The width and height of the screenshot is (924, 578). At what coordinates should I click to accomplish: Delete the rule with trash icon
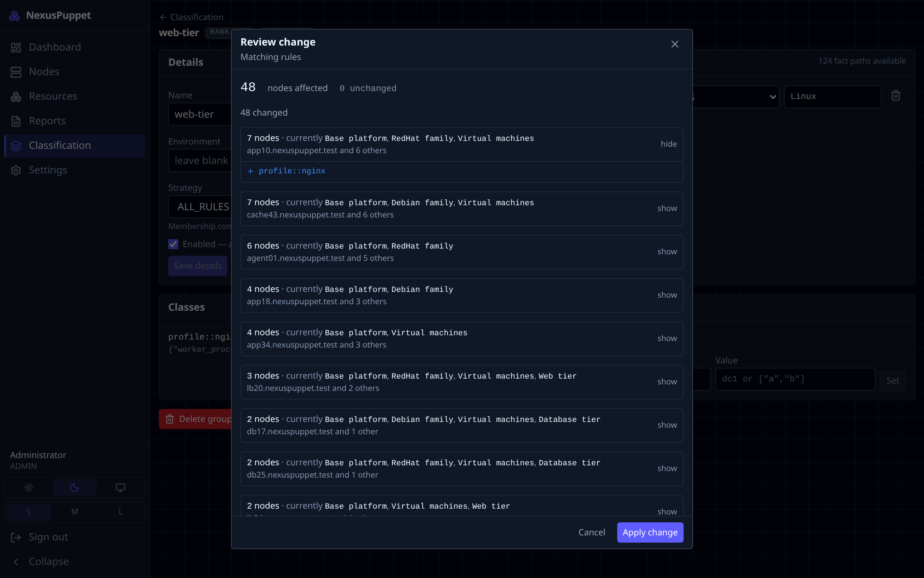pyautogui.click(x=895, y=96)
